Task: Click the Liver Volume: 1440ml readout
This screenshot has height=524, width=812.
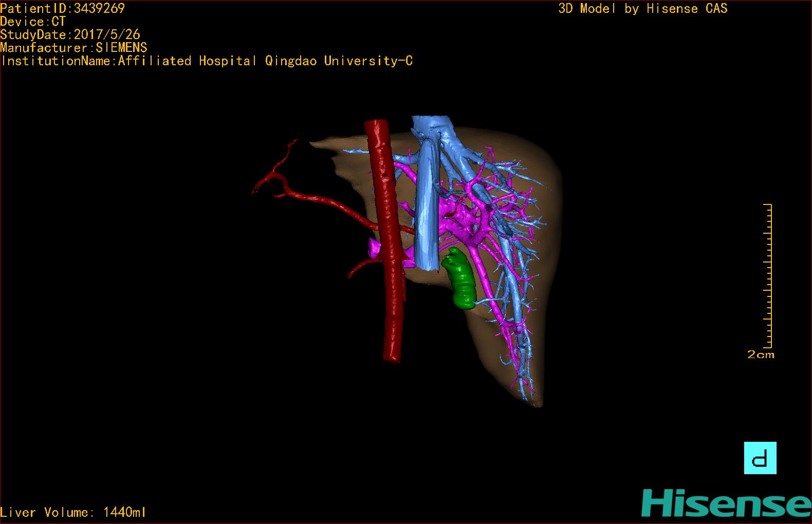Action: [x=73, y=512]
